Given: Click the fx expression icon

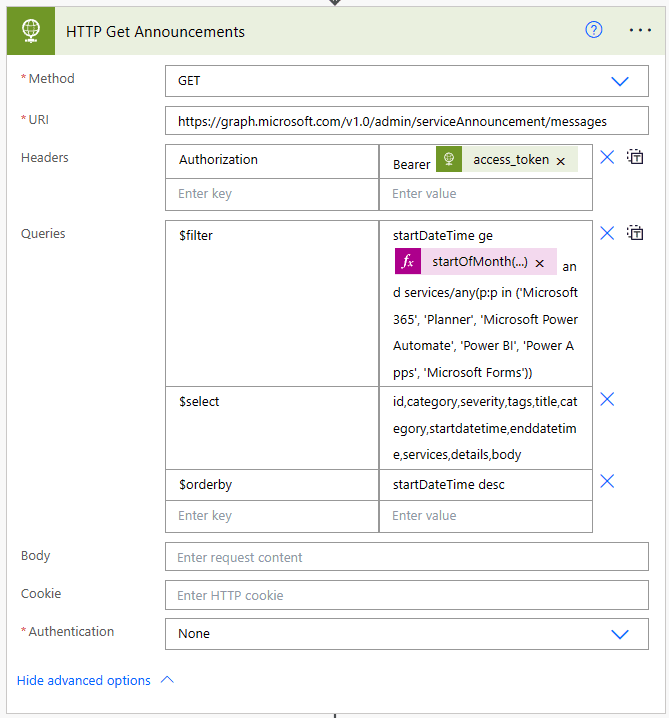Looking at the screenshot, I should [408, 261].
